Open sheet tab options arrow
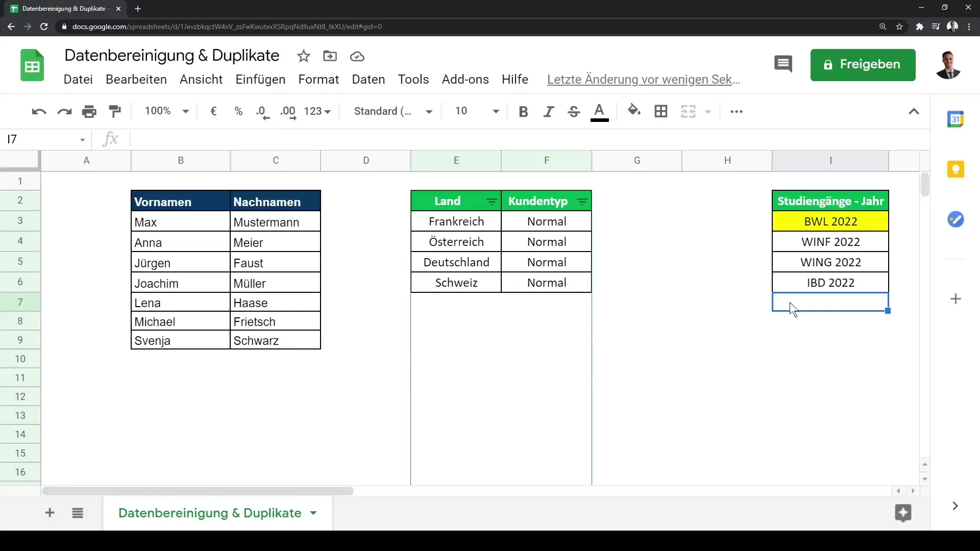Viewport: 980px width, 551px height. pos(313,513)
